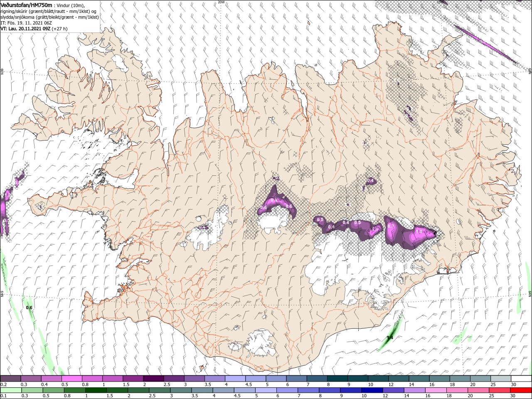Pick the 1 darkest green swatch, lower row
The width and height of the screenshot is (532, 399).
coord(96,390)
